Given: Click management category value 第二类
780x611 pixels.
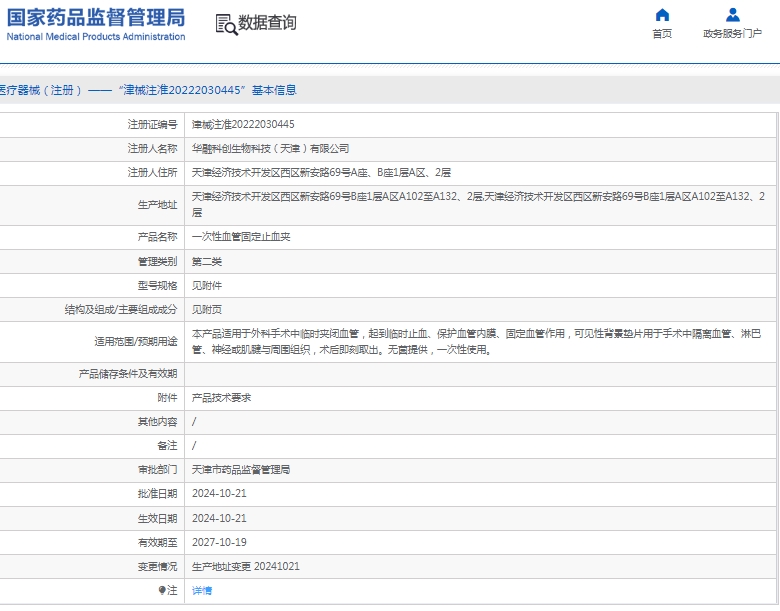Looking at the screenshot, I should tap(207, 262).
